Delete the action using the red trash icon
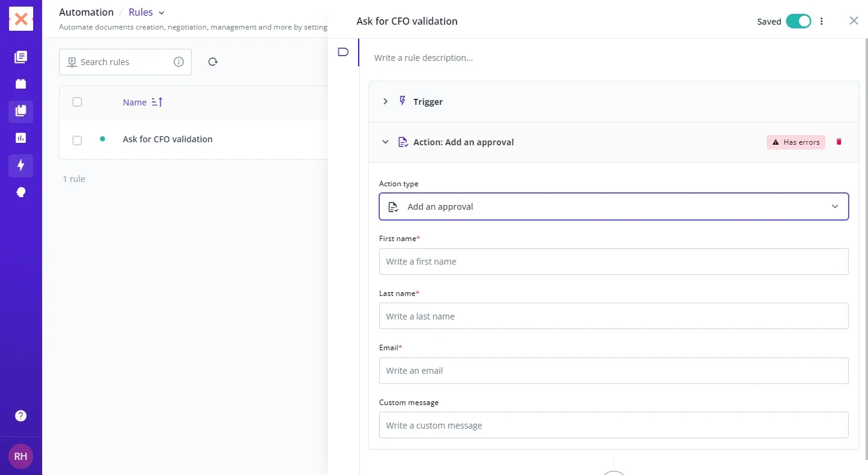The image size is (868, 475). tap(838, 142)
